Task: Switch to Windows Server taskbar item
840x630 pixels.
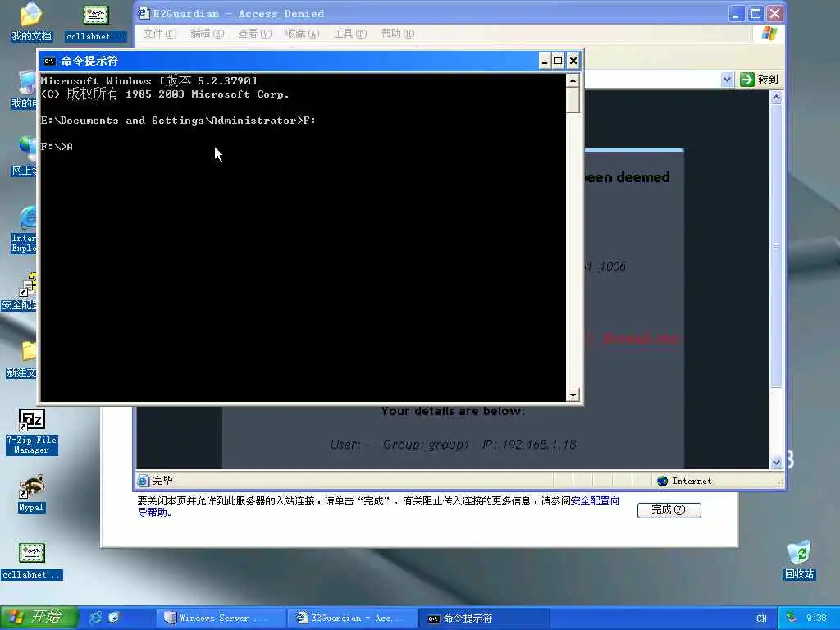Action: (220, 618)
